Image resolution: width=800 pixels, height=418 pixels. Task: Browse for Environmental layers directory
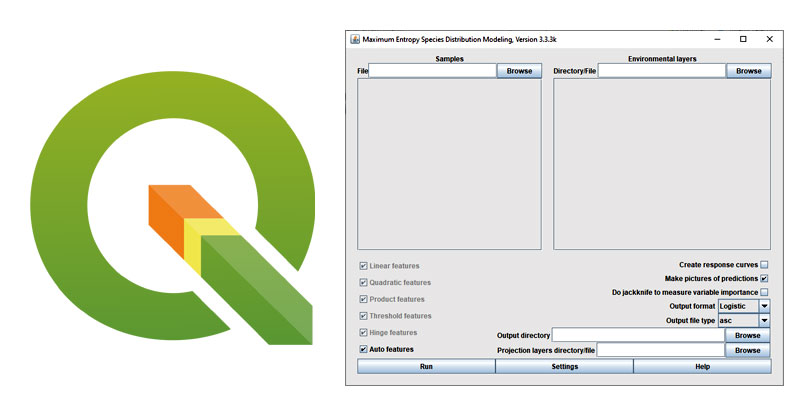click(748, 71)
